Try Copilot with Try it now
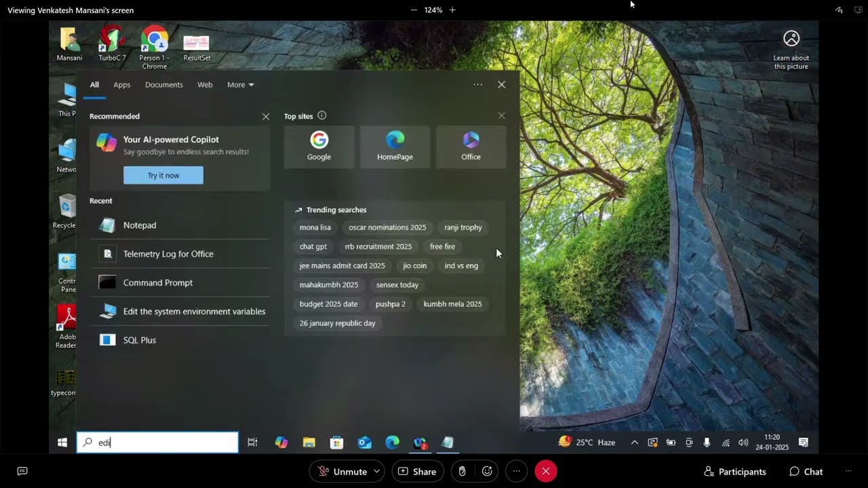 163,176
